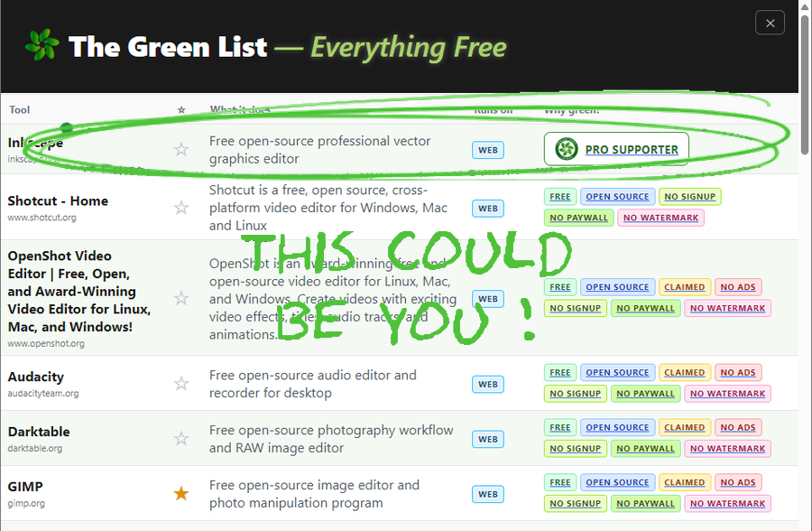812x531 pixels.
Task: Click NO ADS tag in Darktable row
Action: tap(738, 427)
